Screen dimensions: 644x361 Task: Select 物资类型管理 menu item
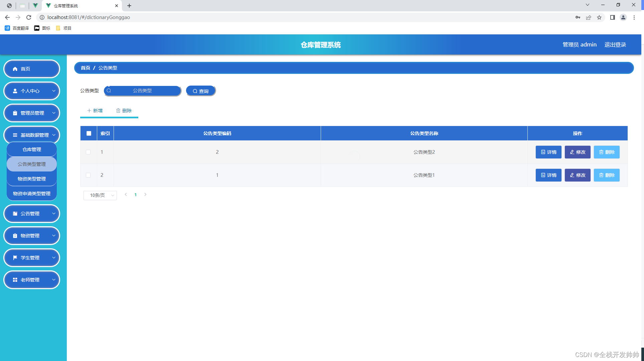(x=31, y=179)
